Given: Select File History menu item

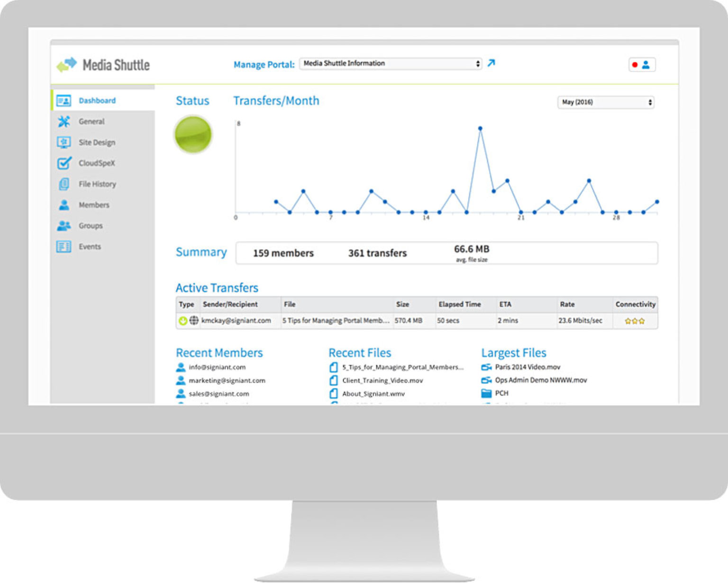Looking at the screenshot, I should [x=97, y=184].
